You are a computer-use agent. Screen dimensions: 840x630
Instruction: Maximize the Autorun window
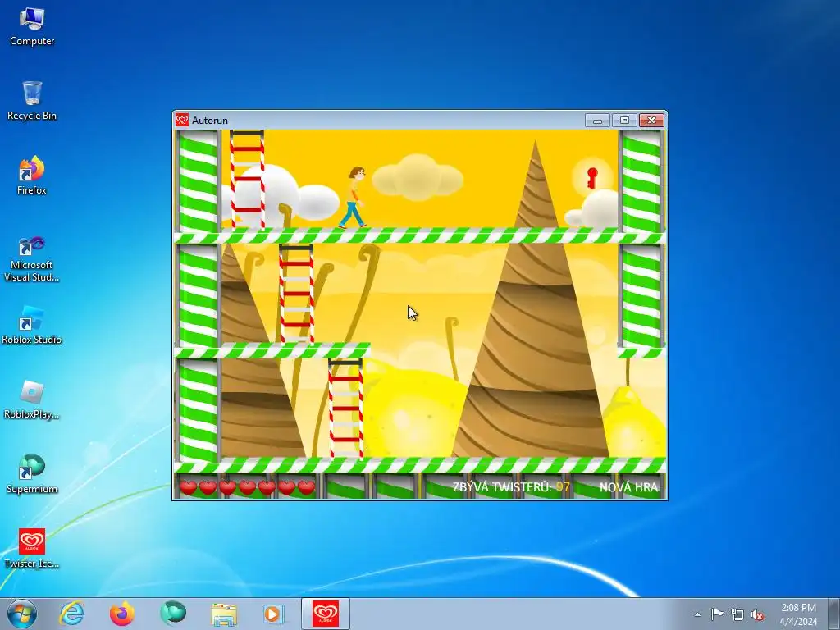tap(624, 120)
